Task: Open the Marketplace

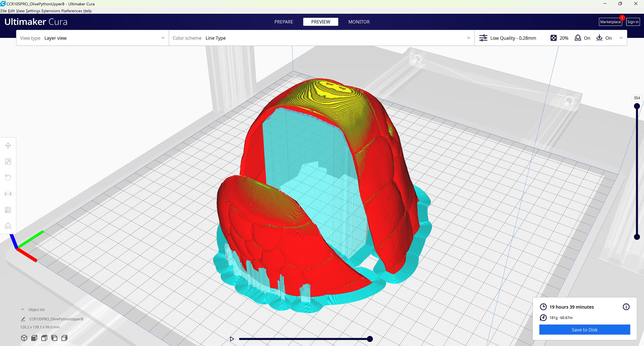Action: click(610, 22)
